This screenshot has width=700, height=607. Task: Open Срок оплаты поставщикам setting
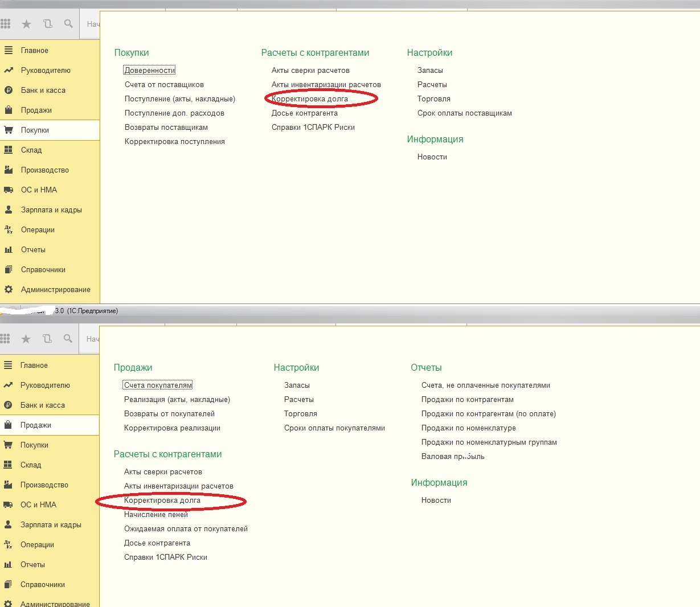pyautogui.click(x=464, y=113)
